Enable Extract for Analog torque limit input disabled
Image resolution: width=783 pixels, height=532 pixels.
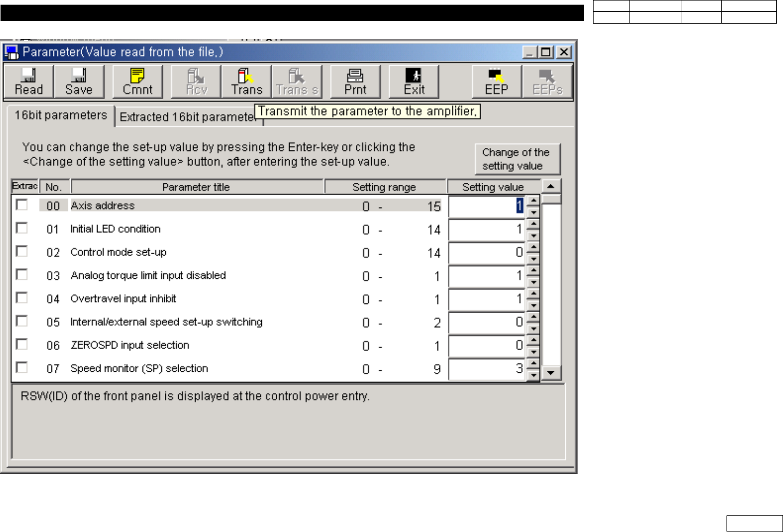[22, 275]
